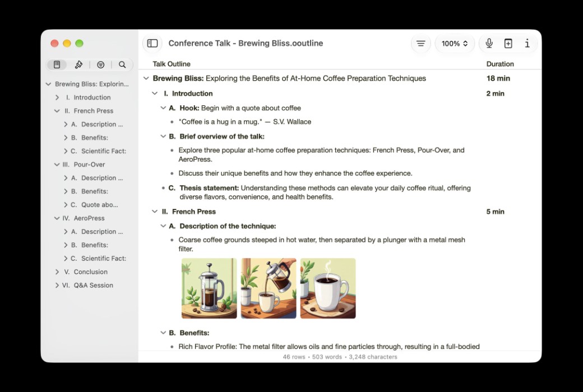Click the 18 min duration cell

(x=498, y=78)
